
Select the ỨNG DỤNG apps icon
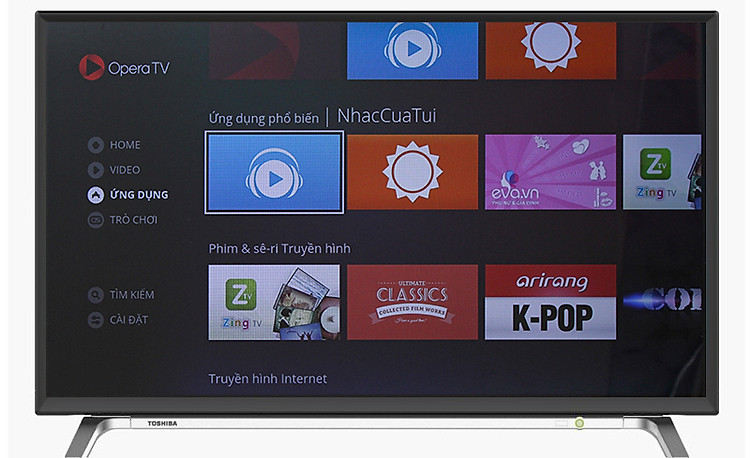click(x=96, y=195)
